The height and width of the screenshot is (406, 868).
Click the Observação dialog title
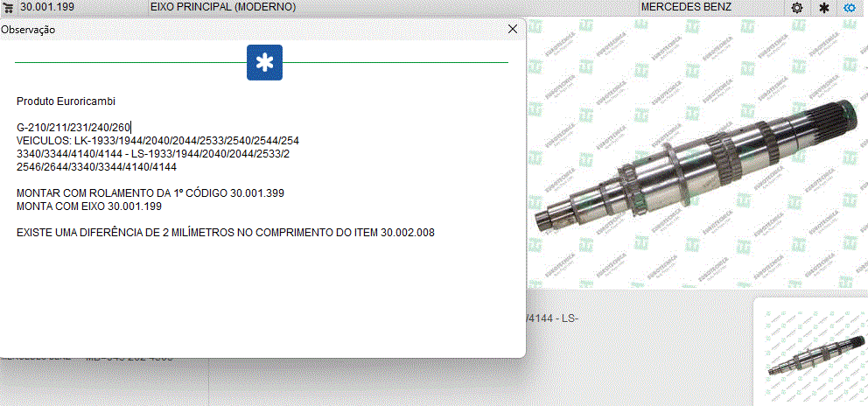[x=28, y=30]
